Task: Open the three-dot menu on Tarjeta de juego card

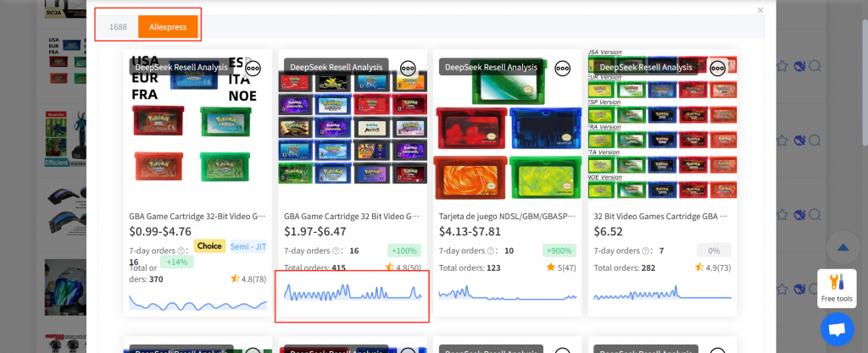Action: [x=563, y=69]
